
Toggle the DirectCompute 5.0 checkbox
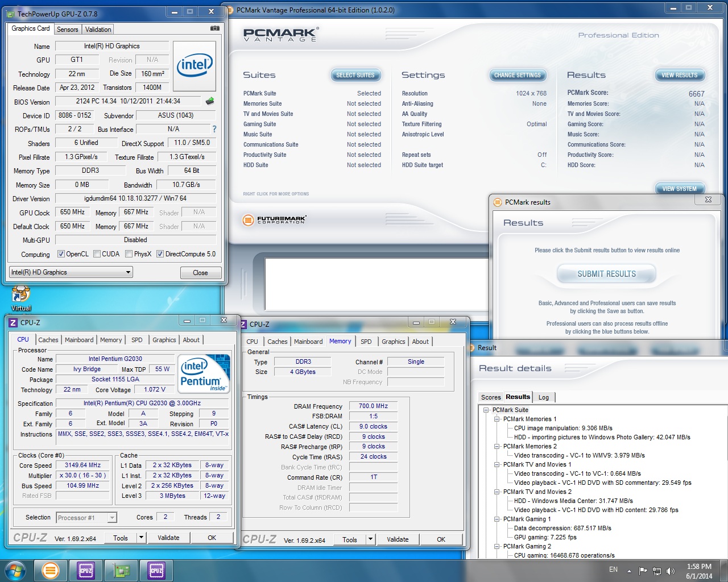160,254
